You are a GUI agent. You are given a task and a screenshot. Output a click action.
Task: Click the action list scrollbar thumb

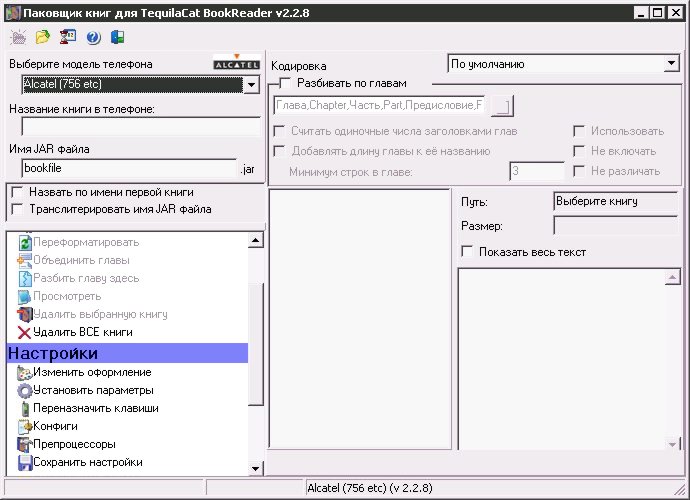[x=256, y=343]
